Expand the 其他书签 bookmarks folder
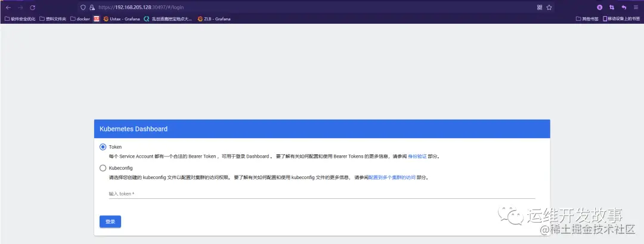The image size is (644, 244). coord(587,19)
